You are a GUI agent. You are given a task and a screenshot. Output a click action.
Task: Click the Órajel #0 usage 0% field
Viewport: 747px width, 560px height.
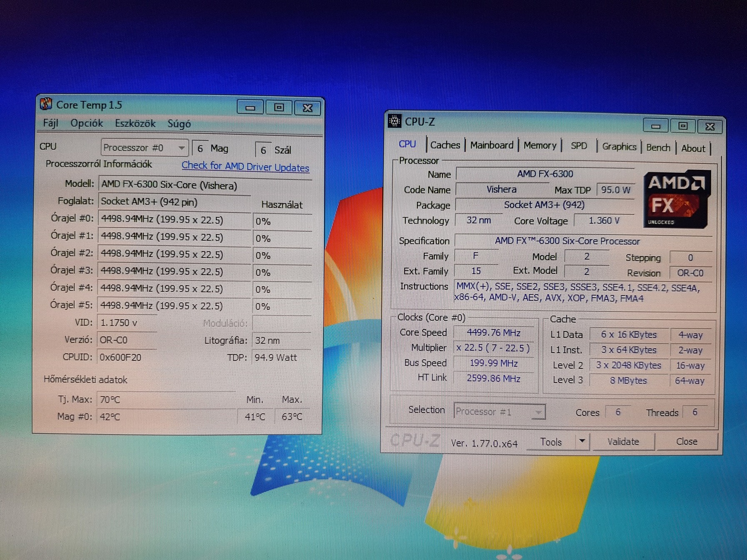click(282, 222)
